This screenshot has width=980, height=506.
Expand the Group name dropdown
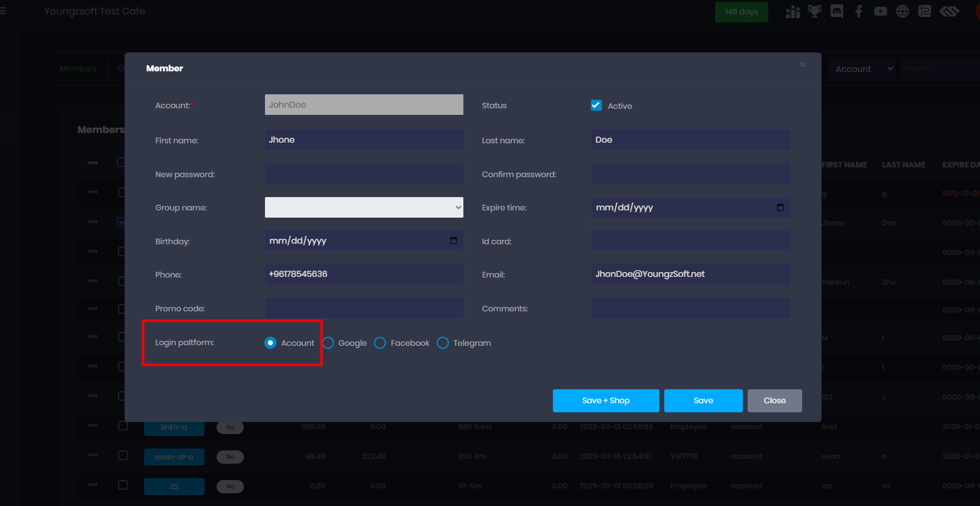pyautogui.click(x=364, y=207)
